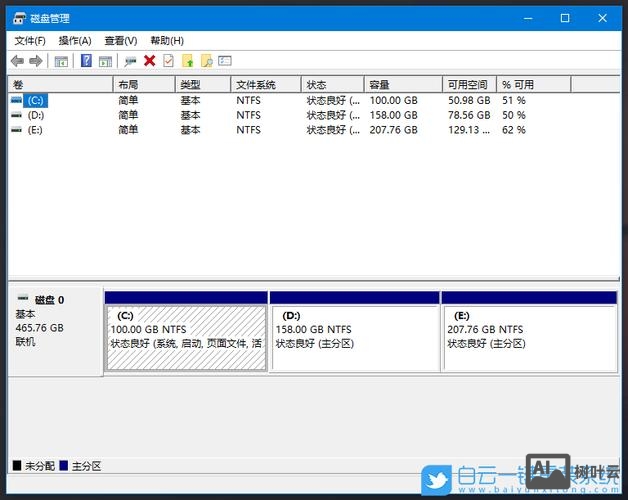The width and height of the screenshot is (628, 500).
Task: Toggle the console tree pane icon
Action: pos(61,61)
